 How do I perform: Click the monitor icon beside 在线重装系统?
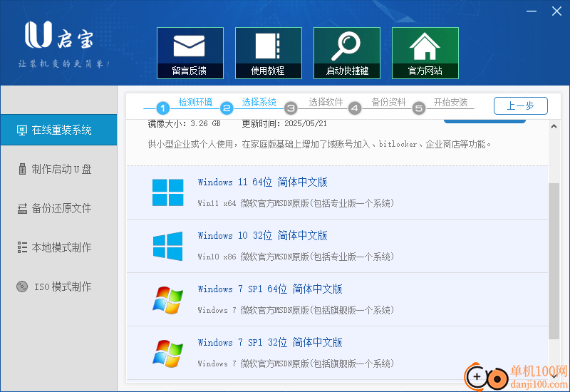(x=22, y=130)
